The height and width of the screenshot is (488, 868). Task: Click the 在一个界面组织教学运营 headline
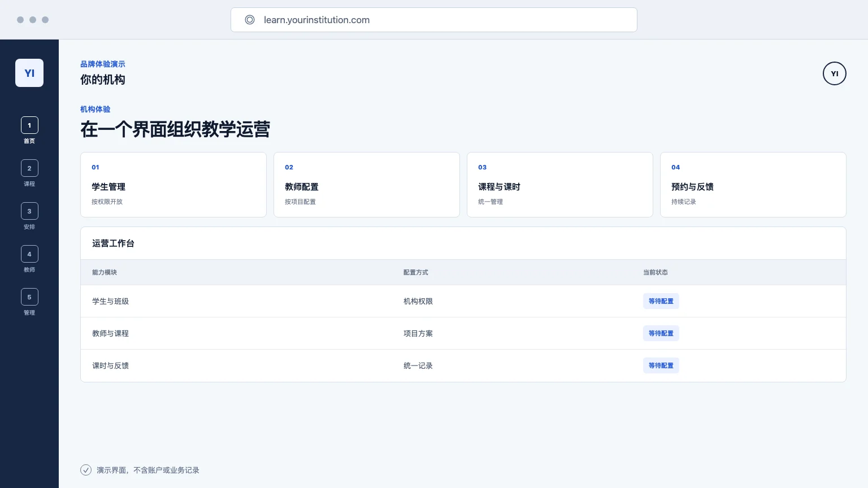(175, 129)
